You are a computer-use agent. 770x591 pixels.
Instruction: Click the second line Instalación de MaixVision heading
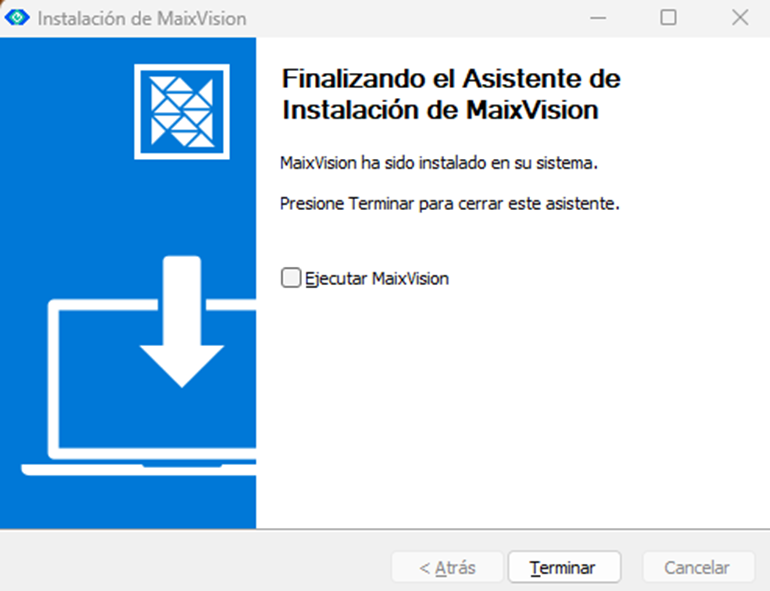440,110
